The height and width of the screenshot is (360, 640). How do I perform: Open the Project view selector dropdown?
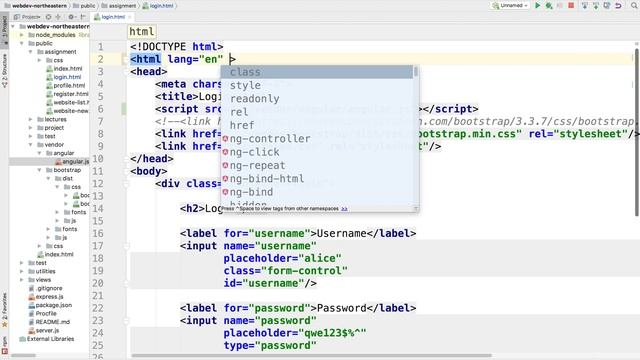[x=27, y=17]
